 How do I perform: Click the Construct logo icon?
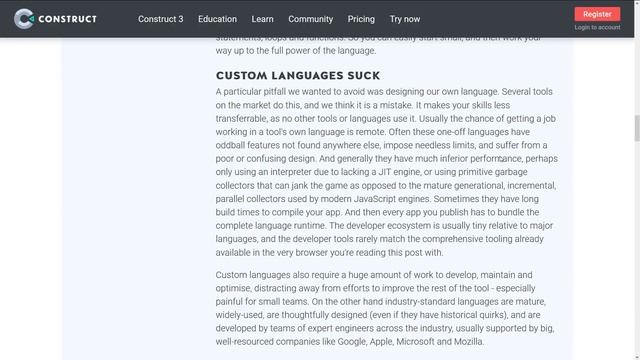24,19
